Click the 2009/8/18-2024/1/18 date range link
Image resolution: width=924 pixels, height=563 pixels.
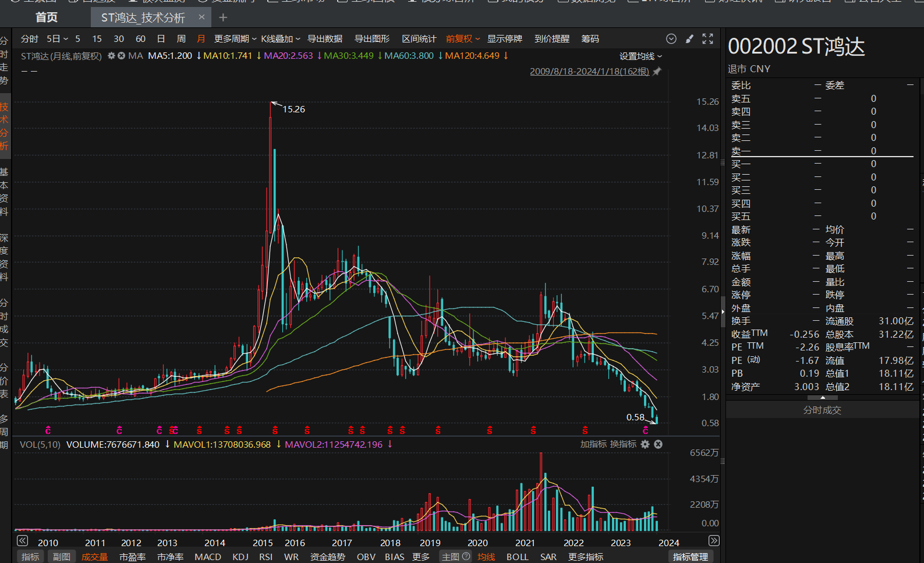coord(589,72)
